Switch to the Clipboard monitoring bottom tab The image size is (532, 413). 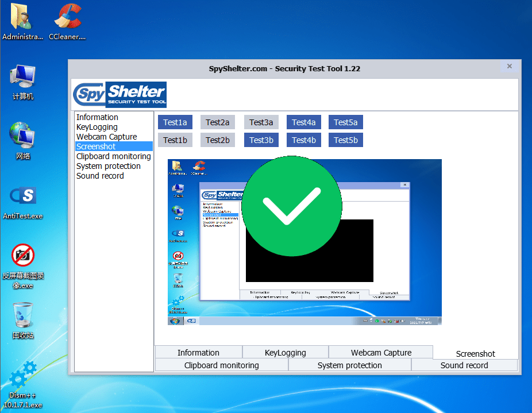click(222, 365)
